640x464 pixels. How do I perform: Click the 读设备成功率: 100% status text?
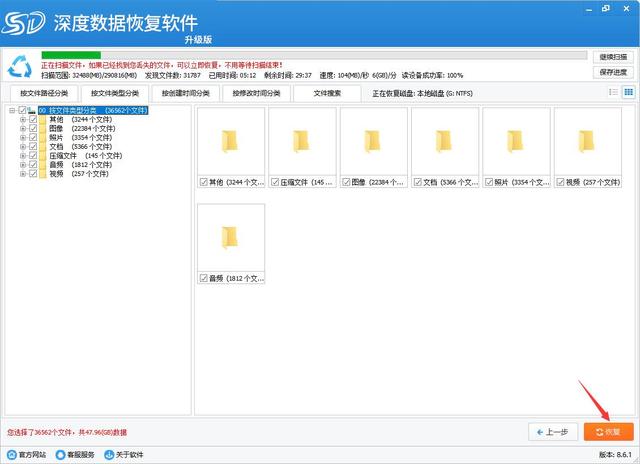(432, 75)
